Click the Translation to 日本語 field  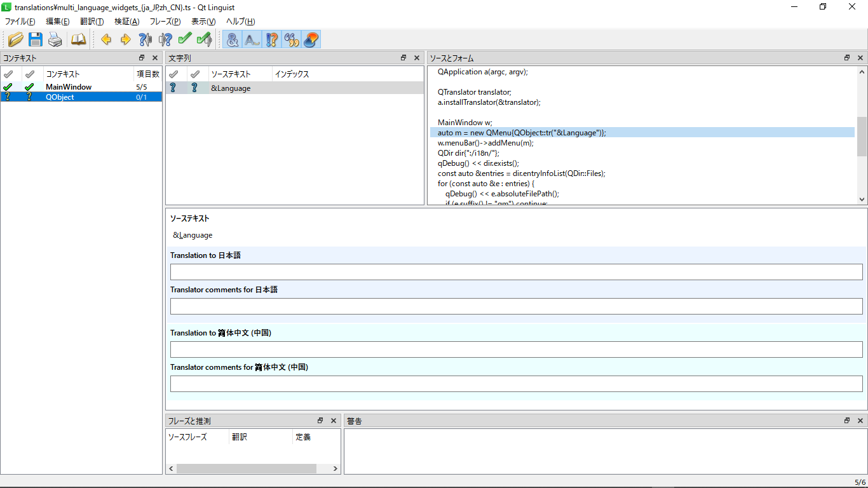[516, 272]
